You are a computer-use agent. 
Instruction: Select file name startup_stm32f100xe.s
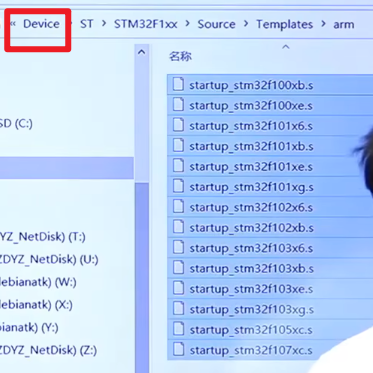coord(251,106)
